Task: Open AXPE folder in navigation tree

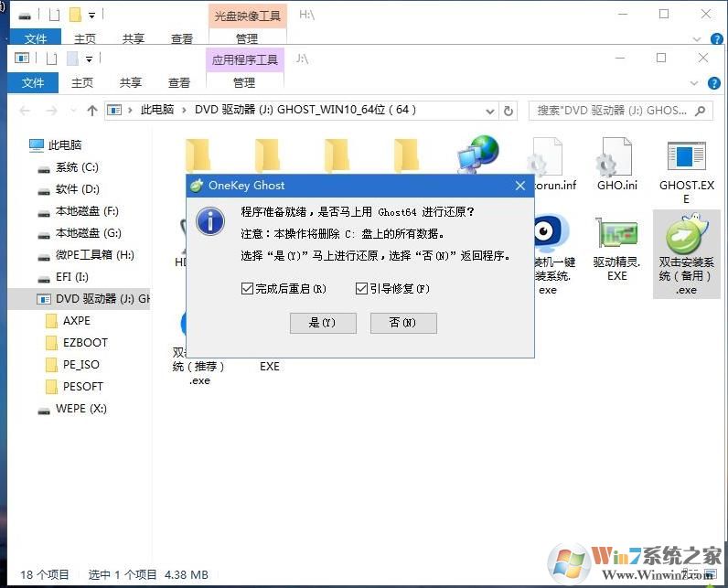Action: (x=77, y=321)
